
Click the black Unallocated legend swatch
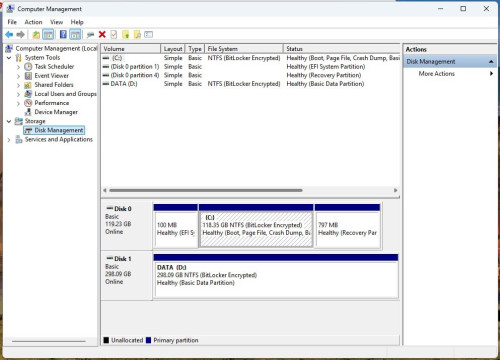pos(106,340)
